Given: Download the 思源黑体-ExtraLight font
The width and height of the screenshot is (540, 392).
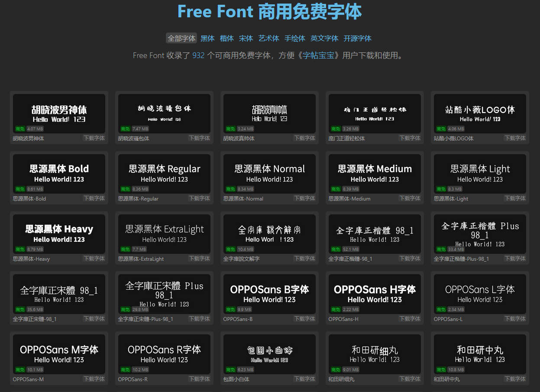Looking at the screenshot, I should 199,259.
